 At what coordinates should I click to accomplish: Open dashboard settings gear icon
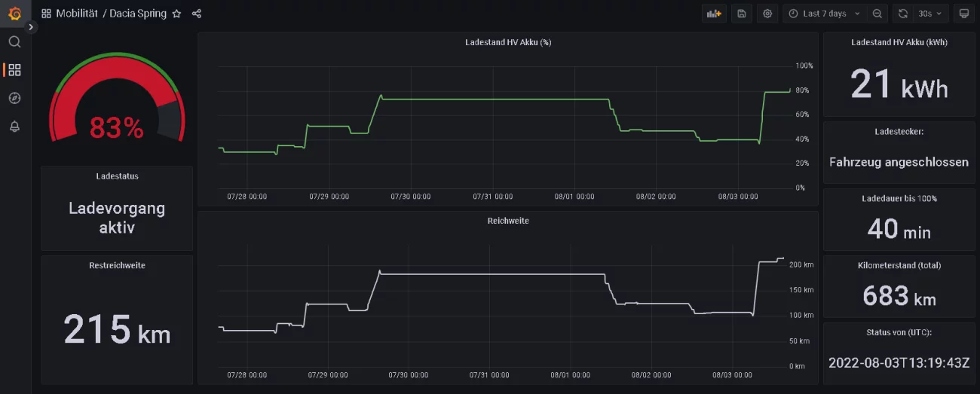point(767,14)
